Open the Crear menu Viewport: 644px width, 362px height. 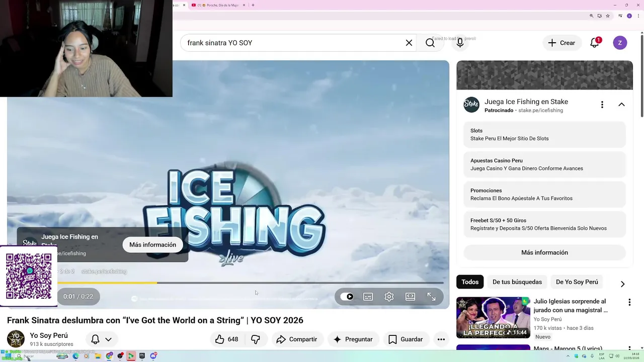coord(562,43)
